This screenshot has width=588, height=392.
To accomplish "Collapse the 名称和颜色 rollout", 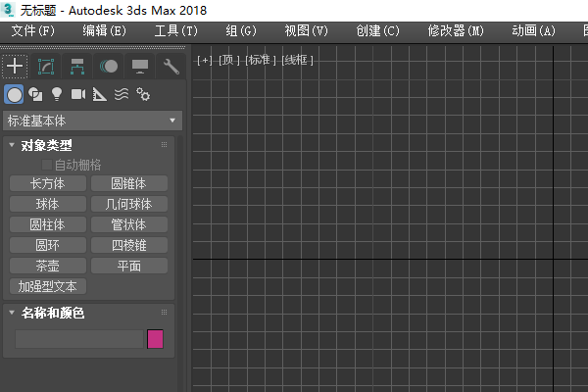I will [x=12, y=312].
